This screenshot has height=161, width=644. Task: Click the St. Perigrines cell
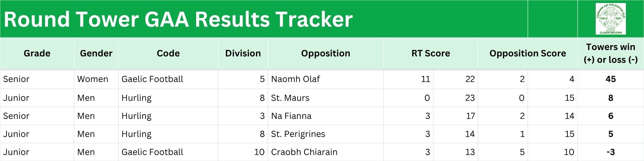[x=326, y=134]
